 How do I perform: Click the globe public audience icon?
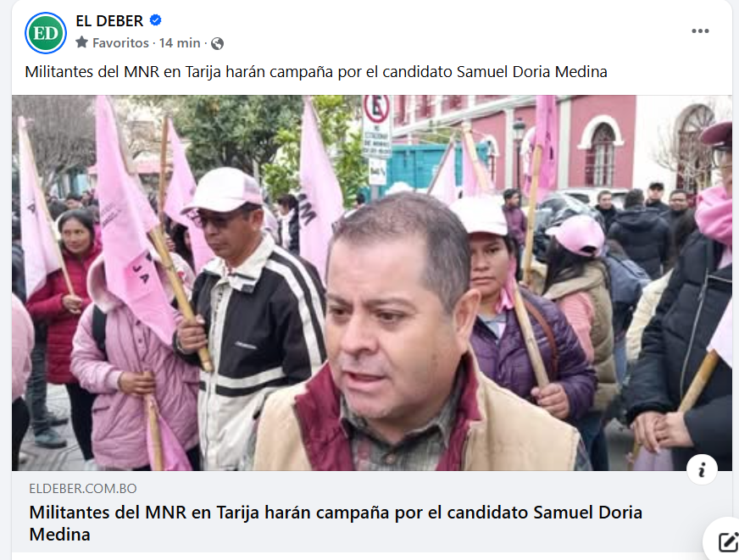pyautogui.click(x=217, y=43)
